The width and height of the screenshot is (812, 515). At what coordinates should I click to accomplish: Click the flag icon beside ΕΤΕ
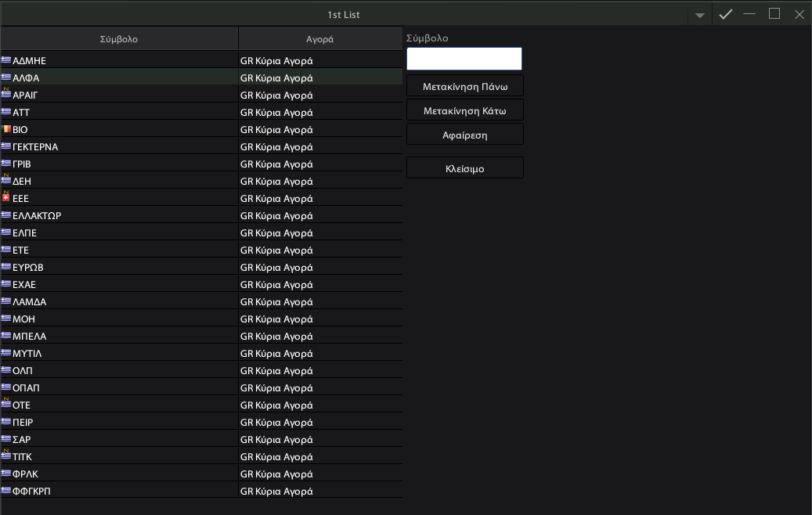(x=6, y=250)
